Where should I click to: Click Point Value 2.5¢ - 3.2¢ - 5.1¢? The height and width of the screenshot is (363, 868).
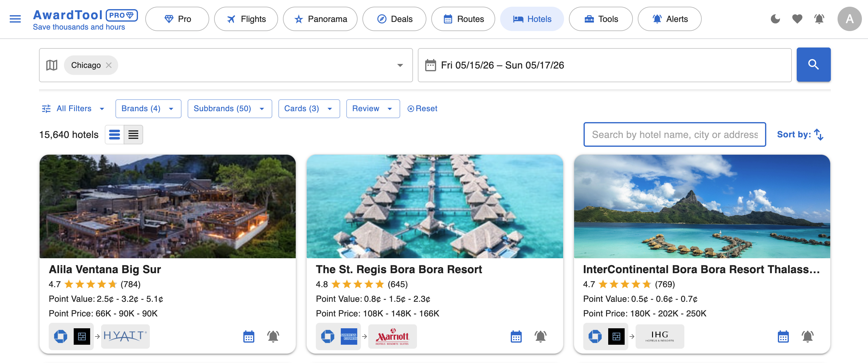tap(106, 299)
